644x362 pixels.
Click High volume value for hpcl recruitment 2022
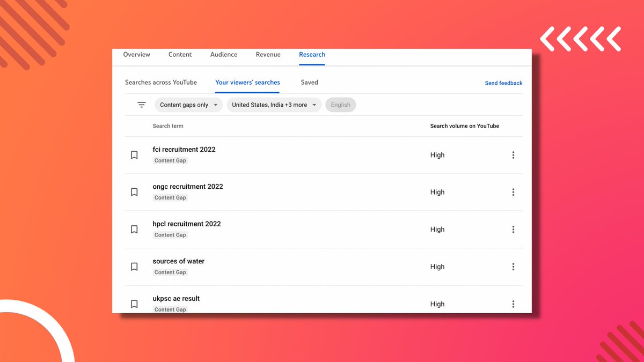437,230
